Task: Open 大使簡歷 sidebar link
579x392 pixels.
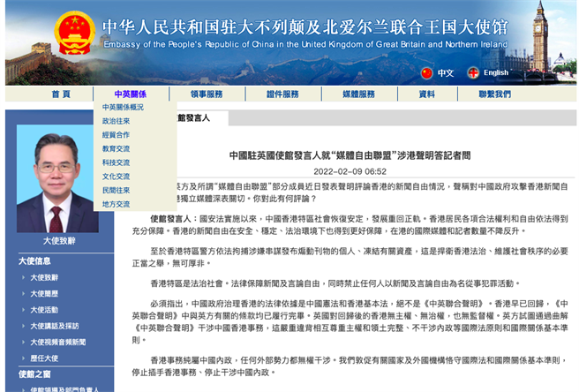Action: (44, 294)
